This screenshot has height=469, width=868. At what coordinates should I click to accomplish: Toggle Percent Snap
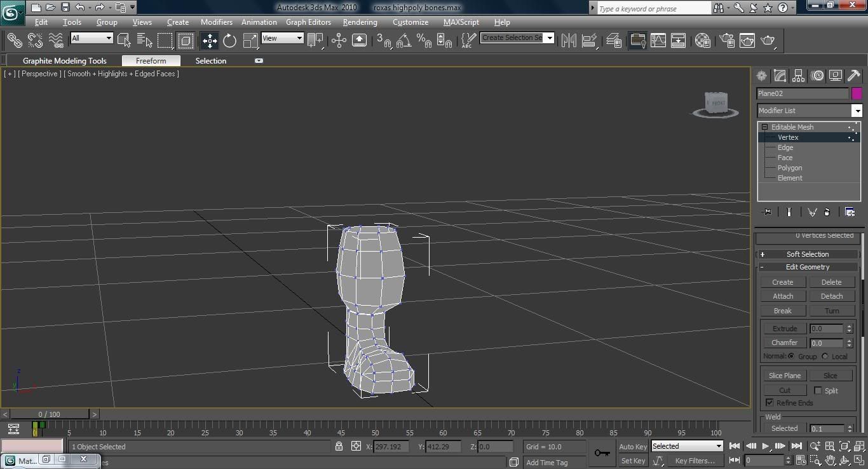coord(424,41)
